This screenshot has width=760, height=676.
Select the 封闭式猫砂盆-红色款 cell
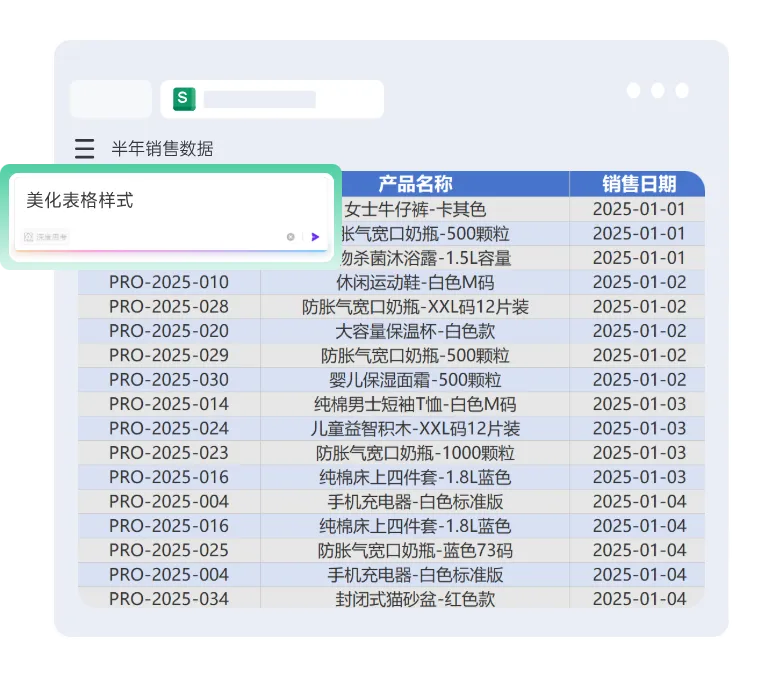pos(415,598)
